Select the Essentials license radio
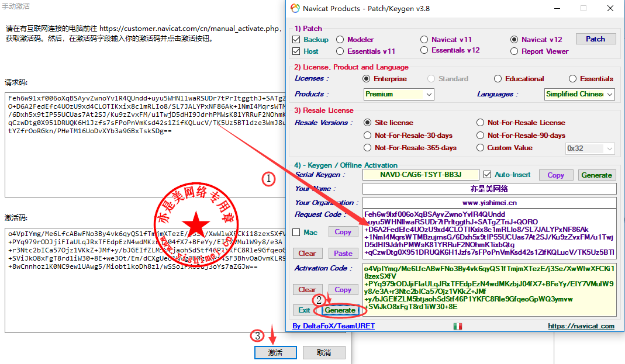Screen dimensions: 625x364 (x=573, y=79)
